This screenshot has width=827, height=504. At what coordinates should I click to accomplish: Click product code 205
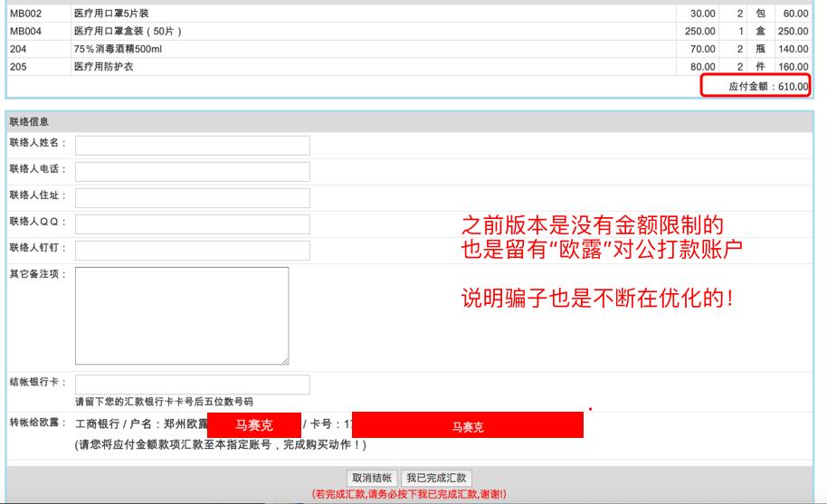[x=18, y=67]
